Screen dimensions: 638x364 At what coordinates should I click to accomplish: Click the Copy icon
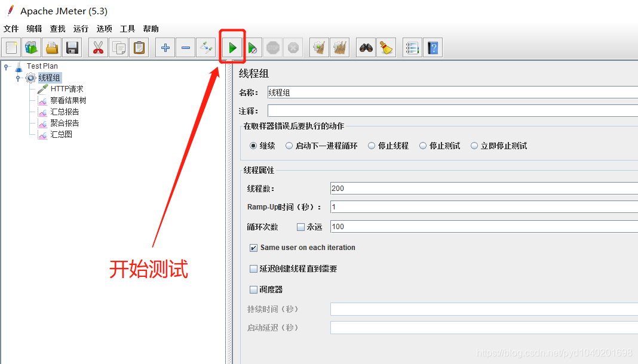119,48
